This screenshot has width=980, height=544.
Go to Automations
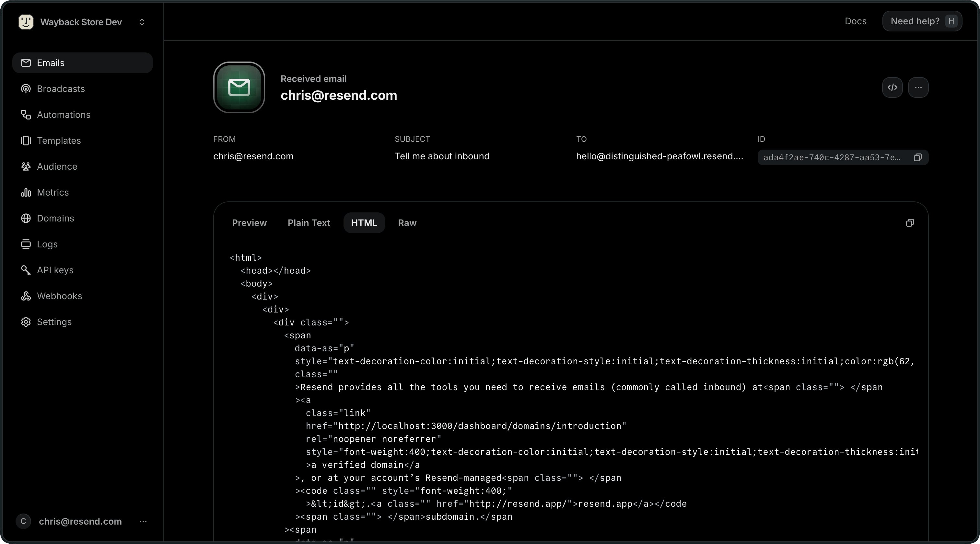[83, 114]
